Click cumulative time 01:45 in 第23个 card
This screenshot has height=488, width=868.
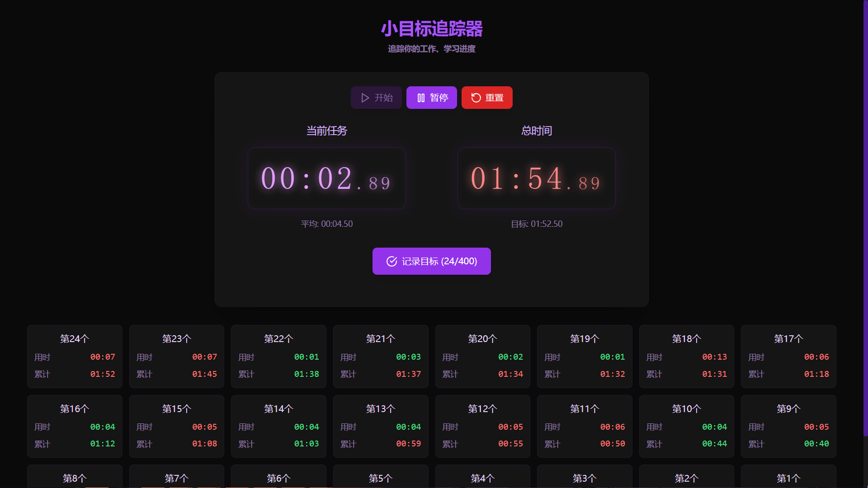pyautogui.click(x=205, y=374)
